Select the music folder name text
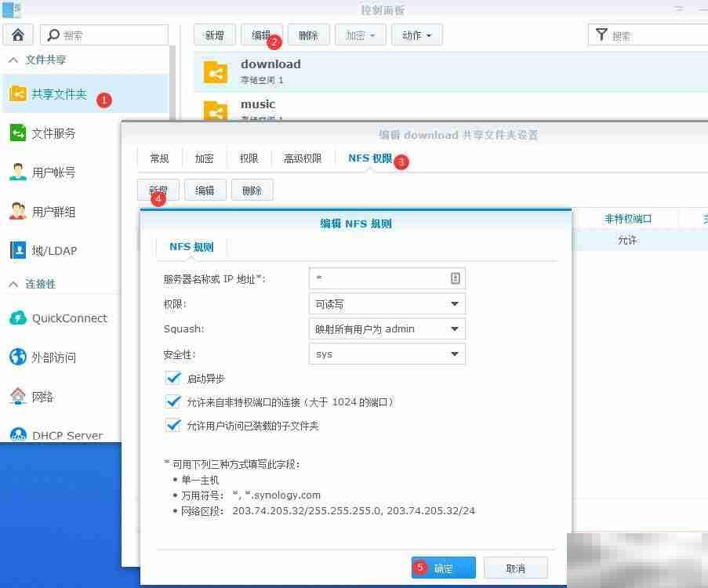This screenshot has width=708, height=588. (x=258, y=104)
